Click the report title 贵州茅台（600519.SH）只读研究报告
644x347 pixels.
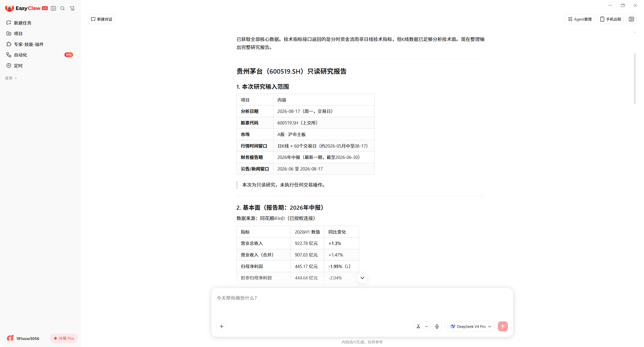point(291,71)
